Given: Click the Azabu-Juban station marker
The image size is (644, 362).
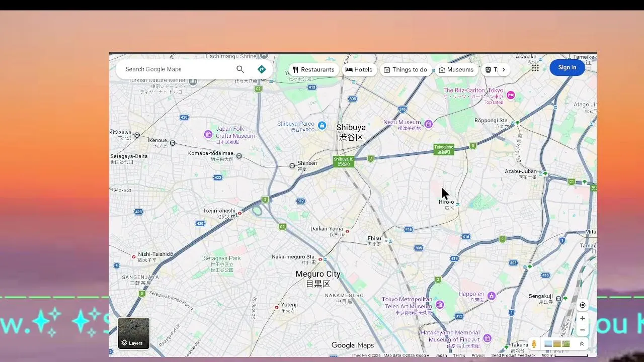Looking at the screenshot, I should [545, 173].
